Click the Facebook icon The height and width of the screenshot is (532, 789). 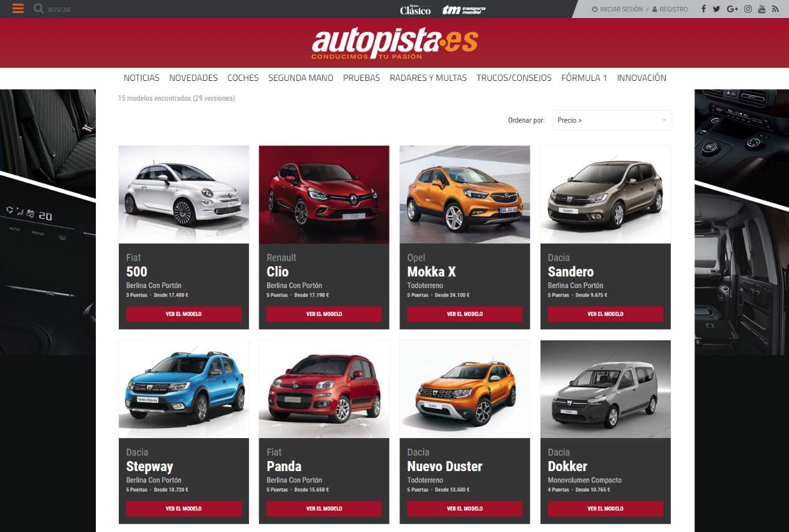704,9
